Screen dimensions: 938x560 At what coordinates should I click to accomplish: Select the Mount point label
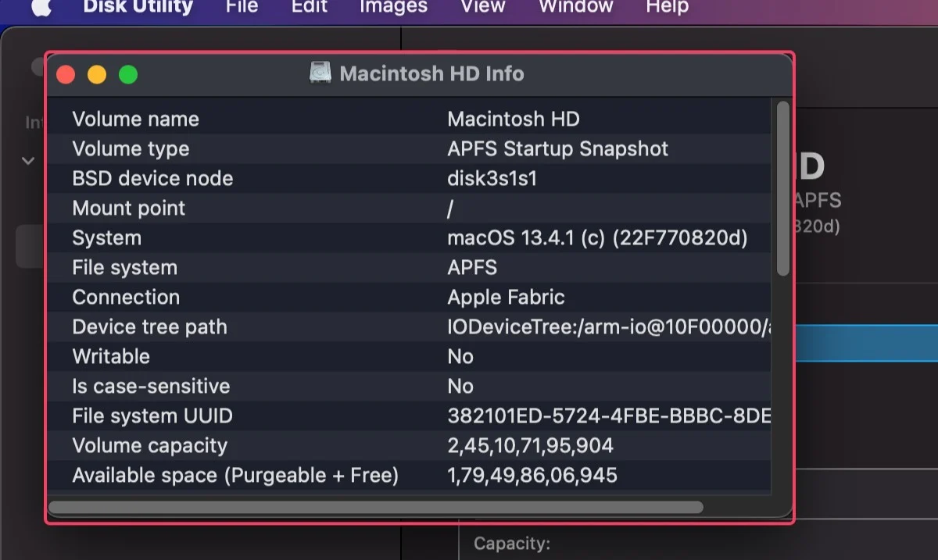129,209
